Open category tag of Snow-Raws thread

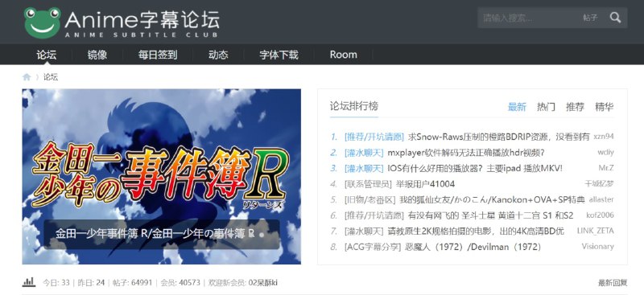(x=374, y=137)
